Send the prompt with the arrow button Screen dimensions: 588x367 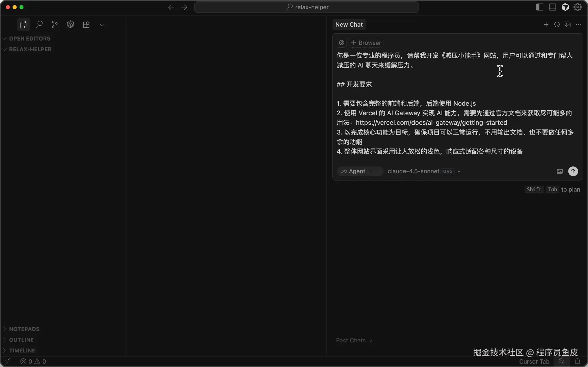click(x=573, y=171)
